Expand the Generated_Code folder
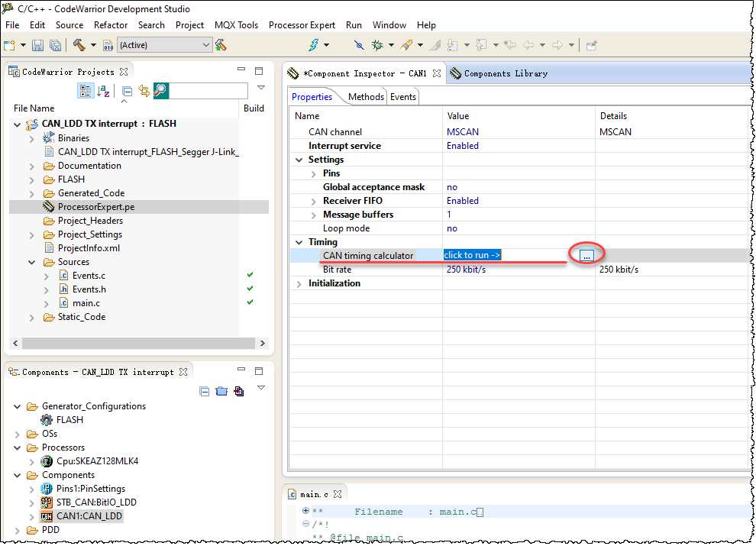The width and height of the screenshot is (756, 546). click(32, 194)
